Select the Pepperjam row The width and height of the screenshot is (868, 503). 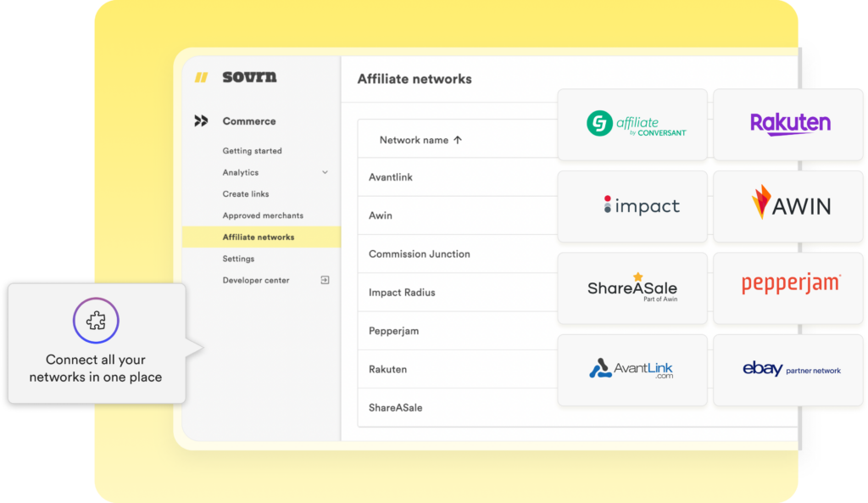[458, 331]
